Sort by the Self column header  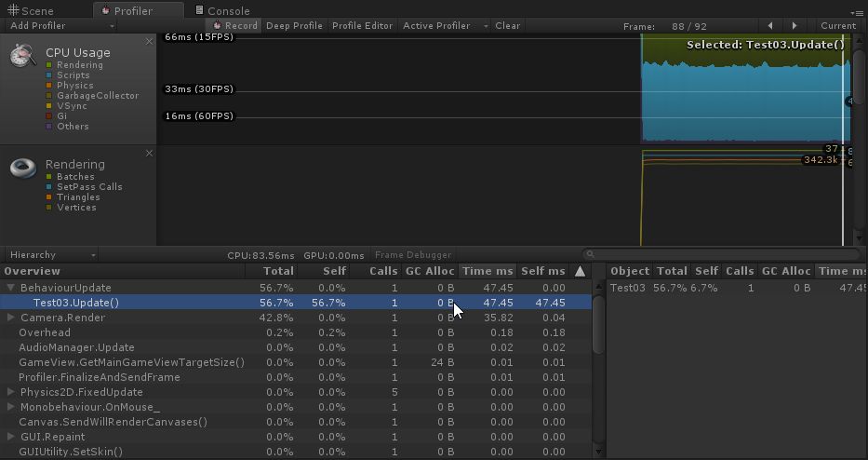323,271
